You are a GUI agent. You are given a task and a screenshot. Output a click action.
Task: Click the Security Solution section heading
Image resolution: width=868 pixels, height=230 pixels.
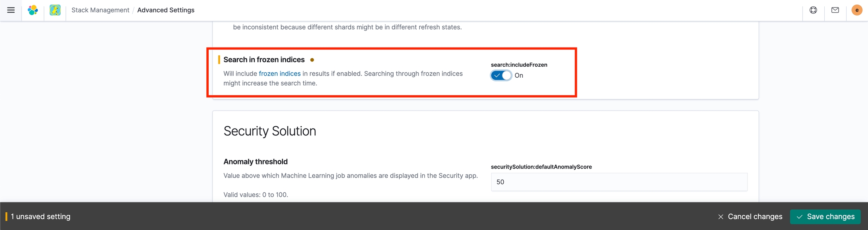pyautogui.click(x=270, y=131)
